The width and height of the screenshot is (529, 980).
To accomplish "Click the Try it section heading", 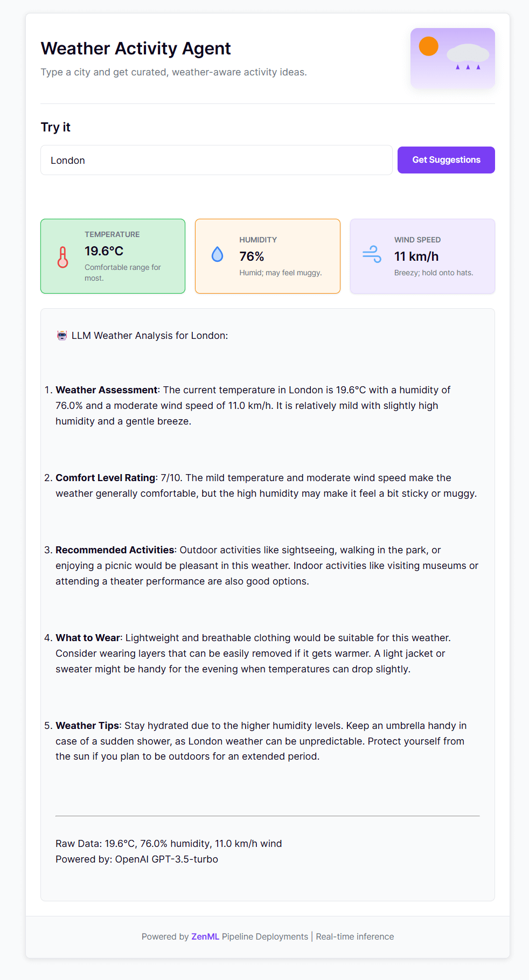I will 55,127.
